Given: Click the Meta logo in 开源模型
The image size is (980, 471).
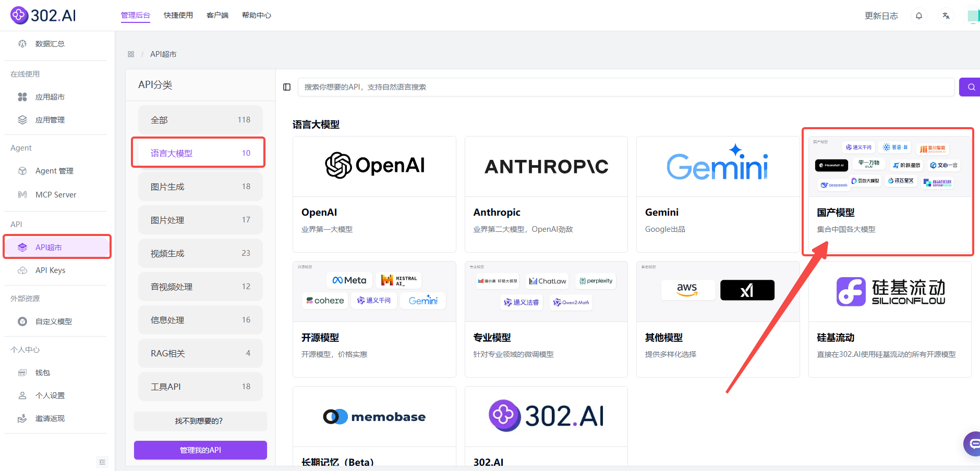Looking at the screenshot, I should point(349,280).
